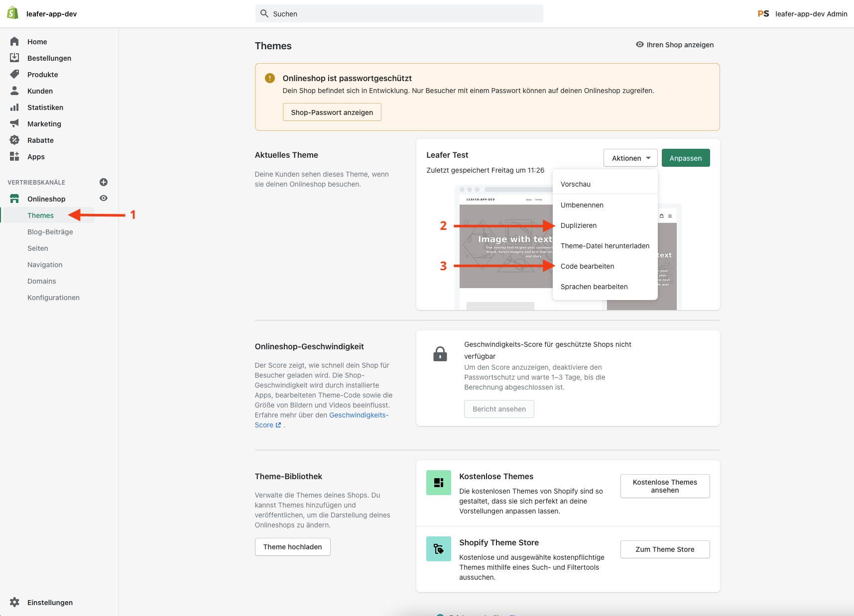Open Home from the sidebar

tap(37, 41)
